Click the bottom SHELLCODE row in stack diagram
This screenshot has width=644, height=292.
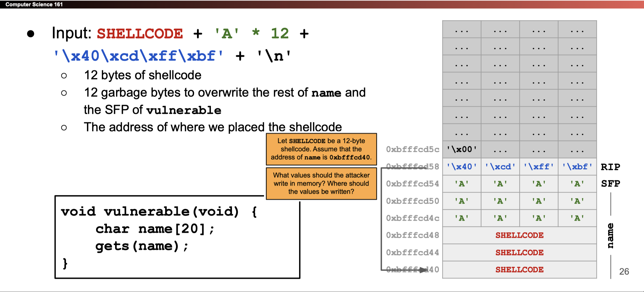(x=519, y=270)
